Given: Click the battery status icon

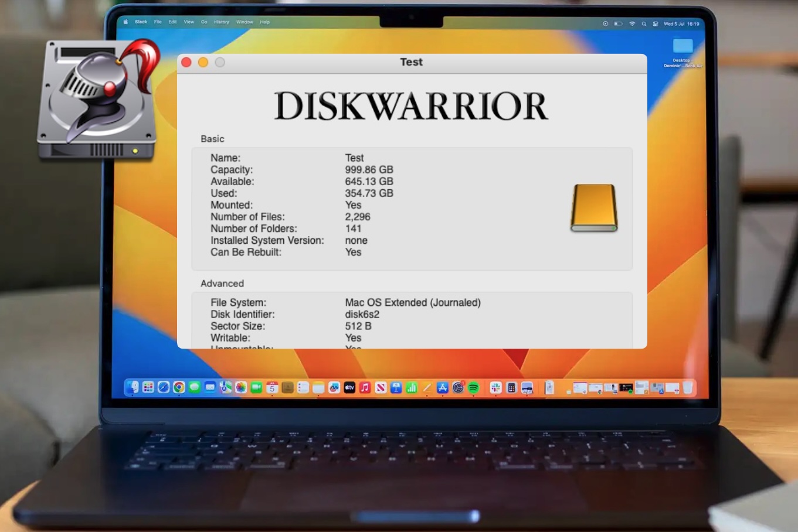Looking at the screenshot, I should point(618,24).
